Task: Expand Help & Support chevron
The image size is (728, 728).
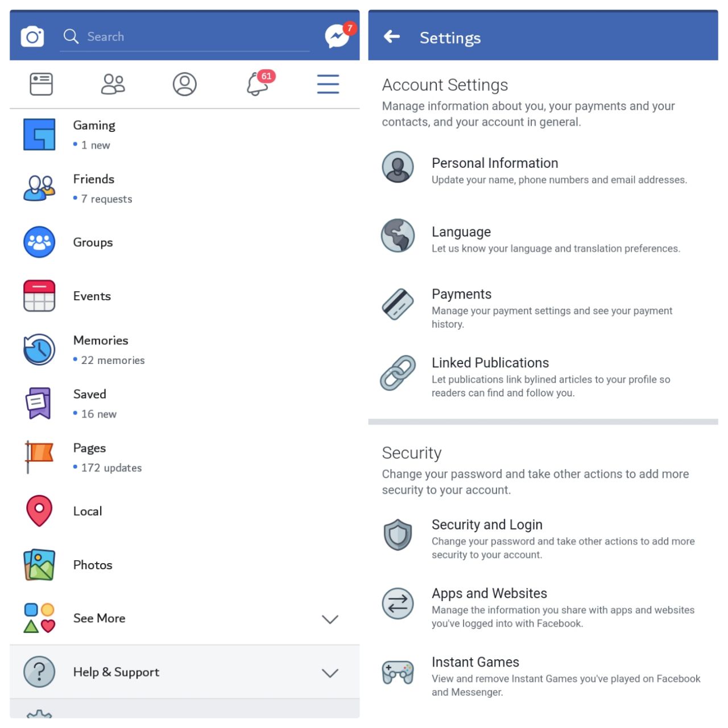Action: [330, 673]
